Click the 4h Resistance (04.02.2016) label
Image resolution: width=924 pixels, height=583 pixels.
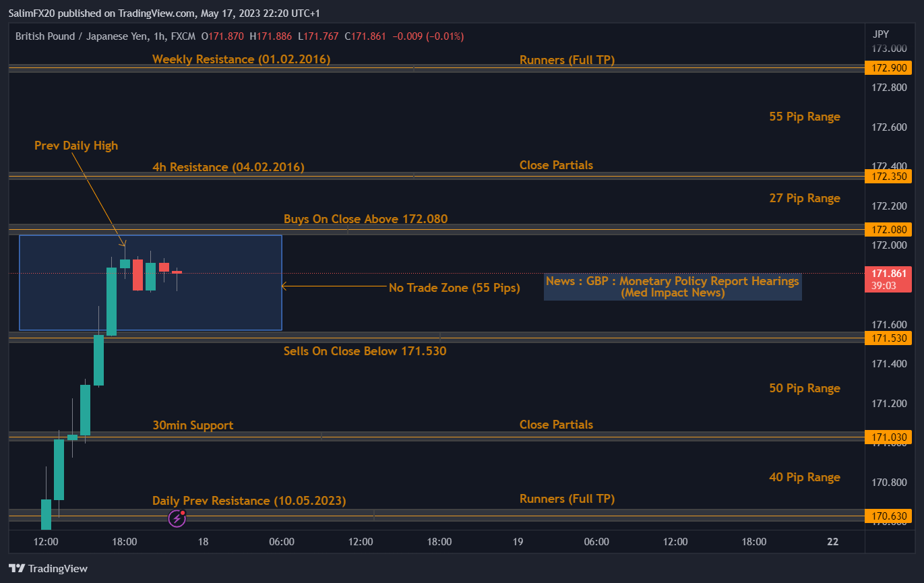click(x=228, y=167)
